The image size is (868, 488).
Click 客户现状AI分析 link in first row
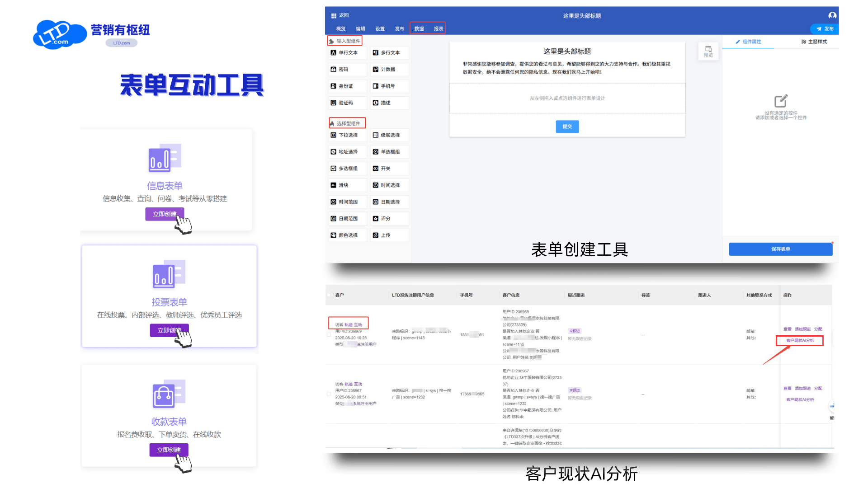click(x=800, y=341)
